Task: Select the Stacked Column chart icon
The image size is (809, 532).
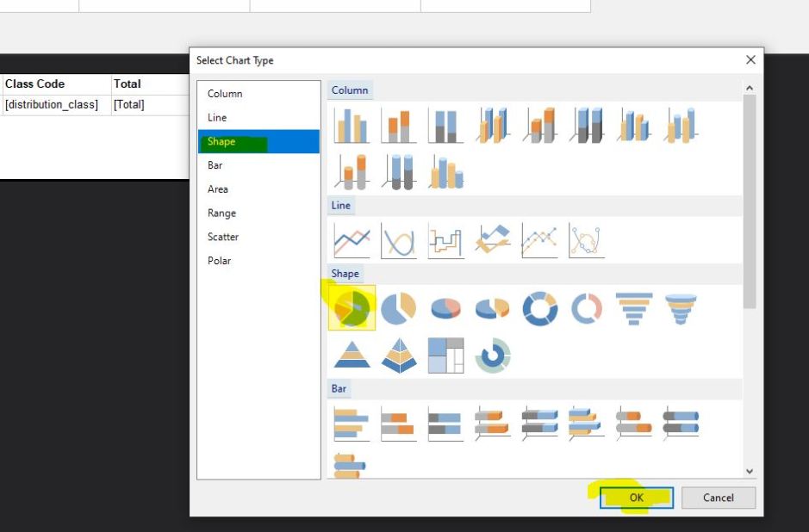Action: coord(398,126)
